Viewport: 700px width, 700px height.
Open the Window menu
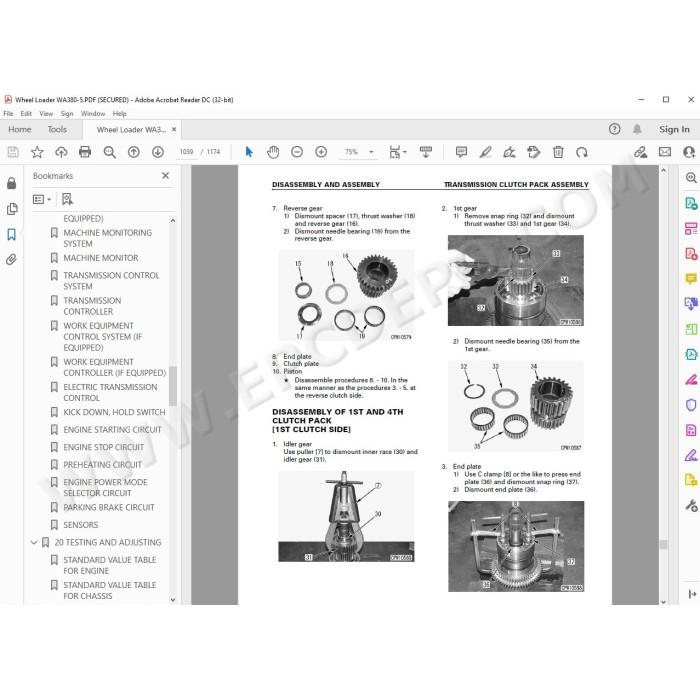click(x=93, y=113)
